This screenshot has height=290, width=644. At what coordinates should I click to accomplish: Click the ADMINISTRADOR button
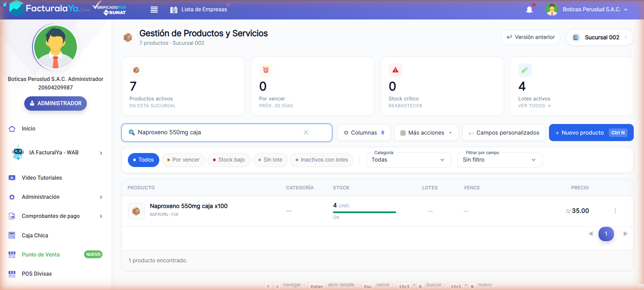55,103
